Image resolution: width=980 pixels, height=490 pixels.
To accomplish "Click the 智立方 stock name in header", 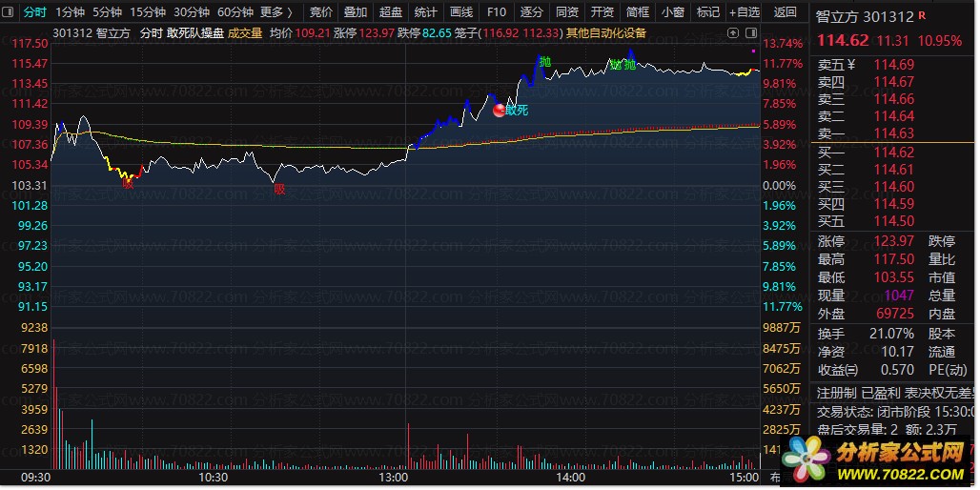I will click(837, 16).
